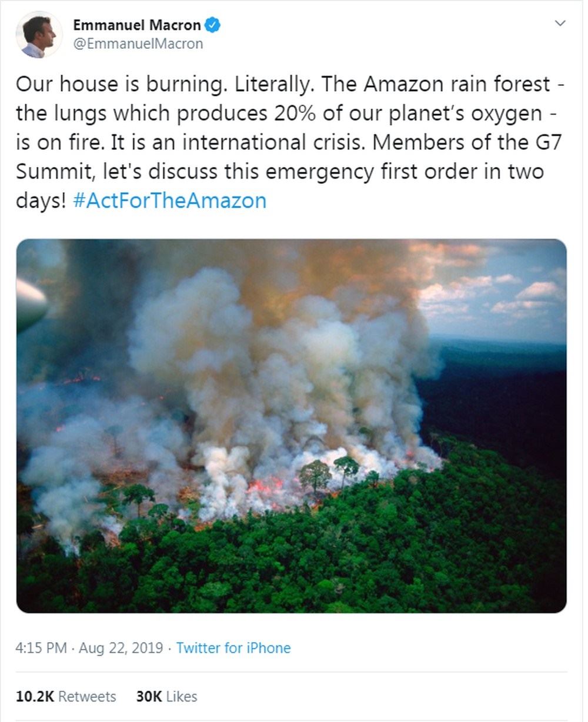
Task: View the 30K Likes list
Action: click(166, 696)
